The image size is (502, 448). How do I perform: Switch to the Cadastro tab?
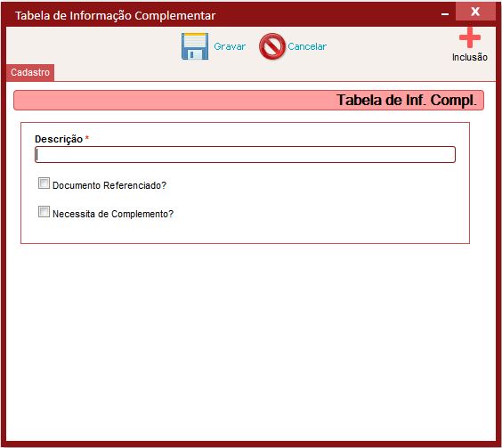click(30, 72)
